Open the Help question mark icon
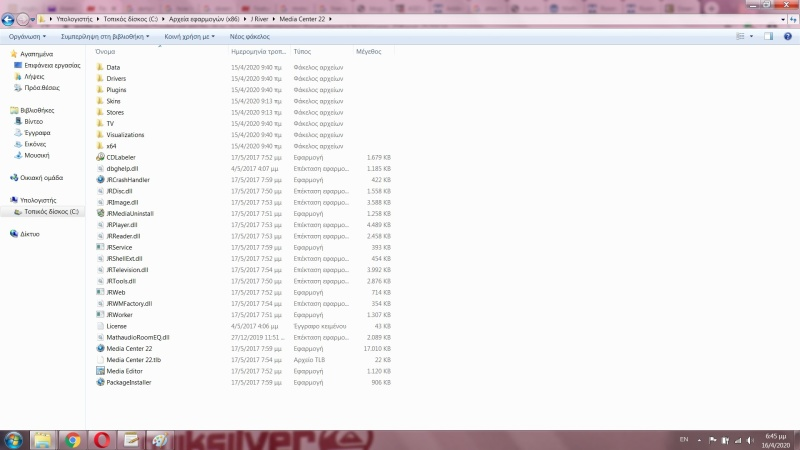Viewport: 800px width, 450px height. tap(788, 36)
